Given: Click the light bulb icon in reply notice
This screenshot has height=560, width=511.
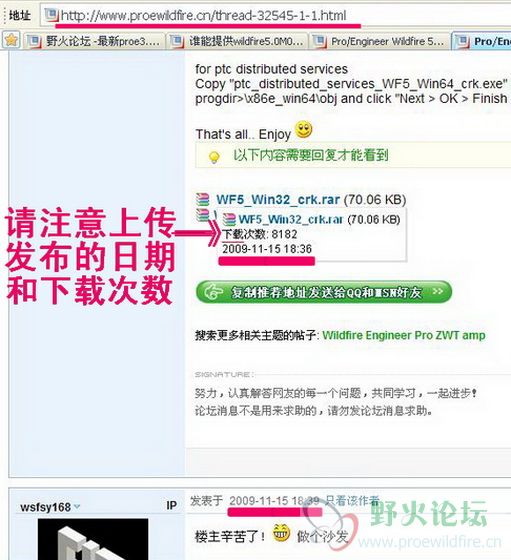Looking at the screenshot, I should (x=214, y=157).
